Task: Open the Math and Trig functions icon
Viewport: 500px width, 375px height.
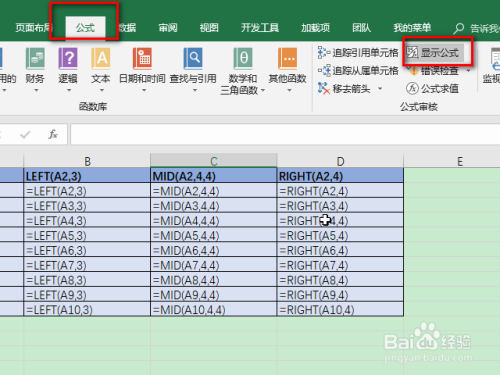Action: coord(243,59)
